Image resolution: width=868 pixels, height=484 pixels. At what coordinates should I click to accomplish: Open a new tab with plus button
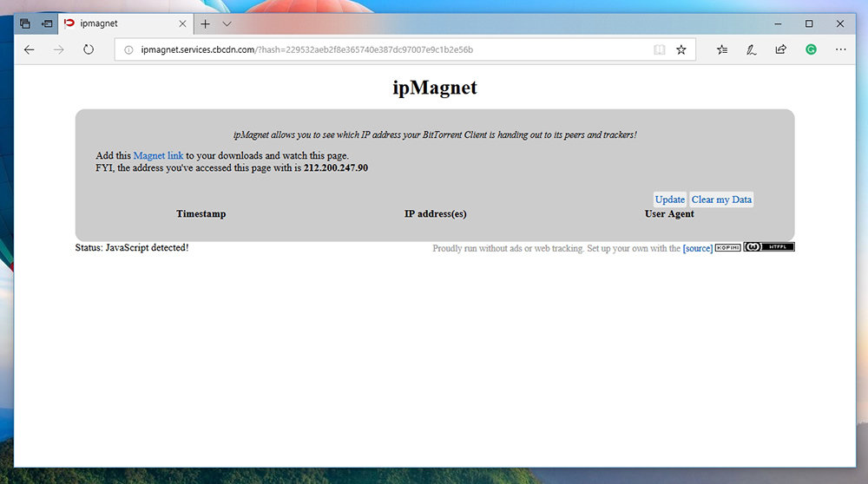click(206, 23)
